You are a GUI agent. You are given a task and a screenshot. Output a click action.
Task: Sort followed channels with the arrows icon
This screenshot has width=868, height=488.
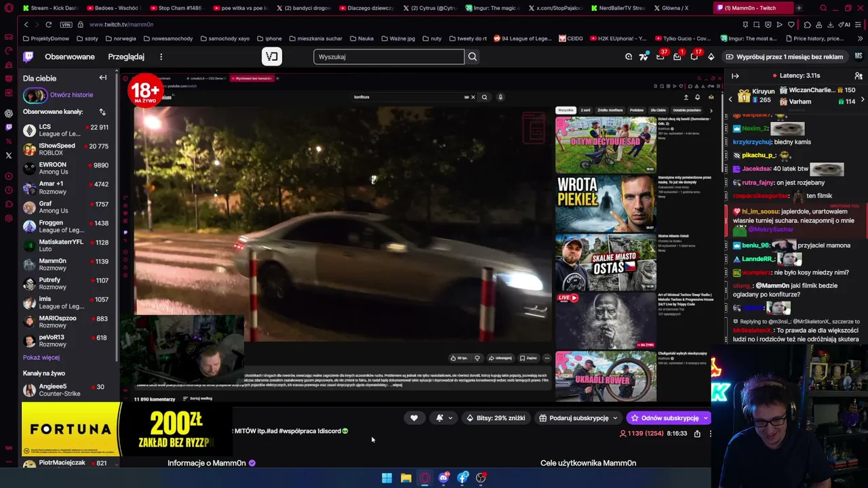click(x=102, y=112)
